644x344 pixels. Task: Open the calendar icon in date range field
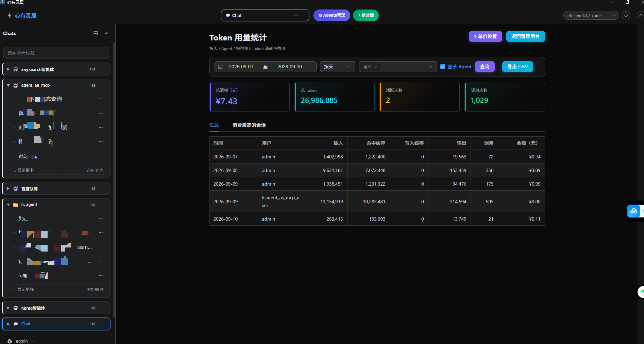click(220, 67)
